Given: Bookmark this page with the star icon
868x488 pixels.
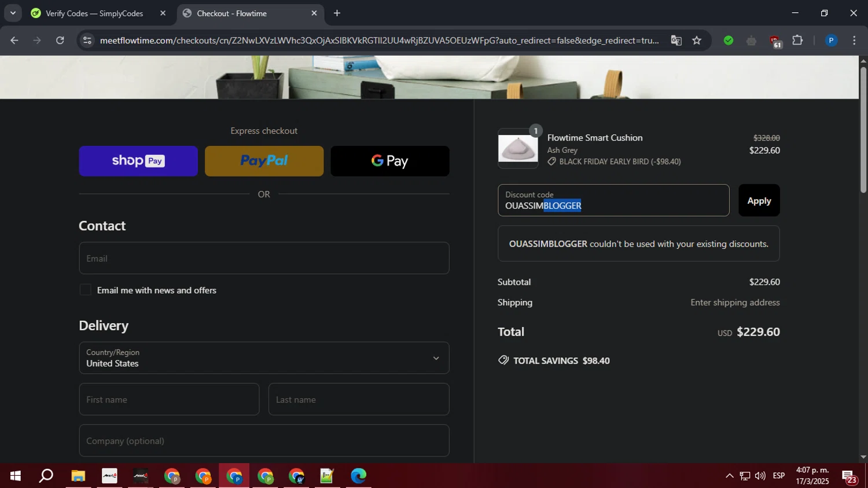Looking at the screenshot, I should tap(697, 41).
